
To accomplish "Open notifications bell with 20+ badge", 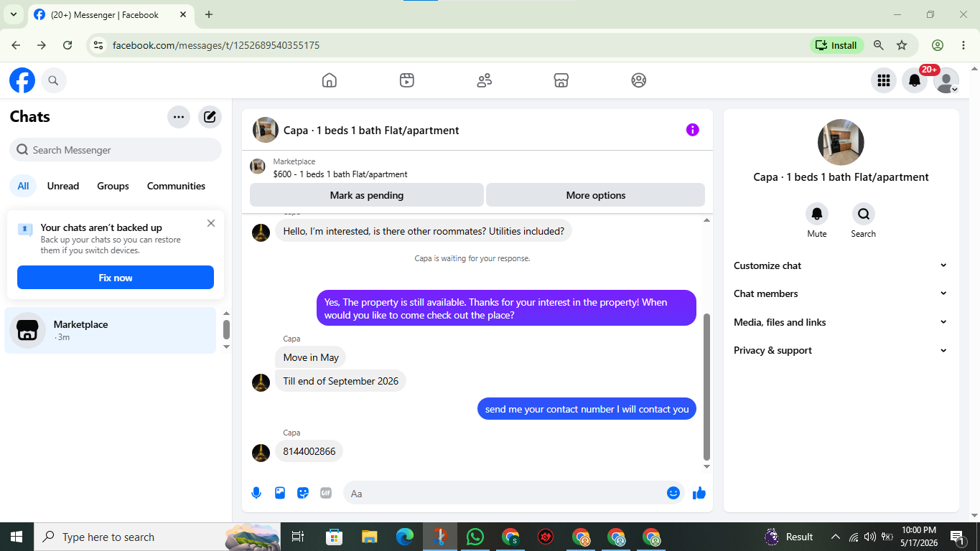I will click(x=915, y=80).
